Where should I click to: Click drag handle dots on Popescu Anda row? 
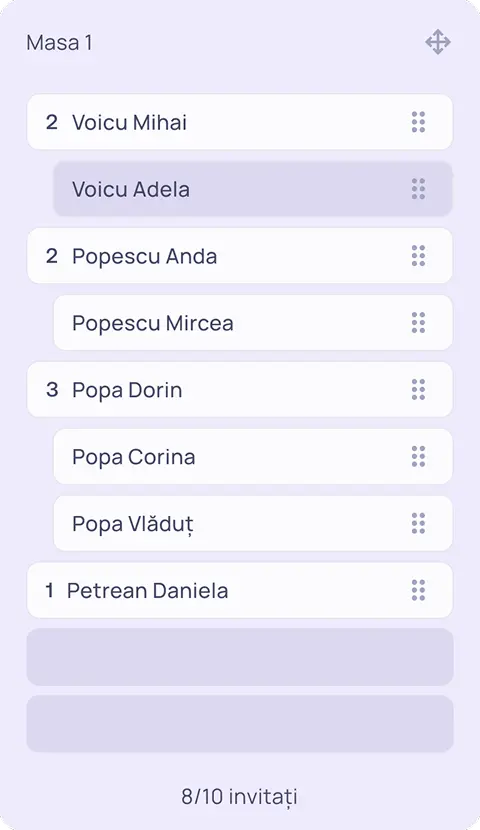(418, 256)
